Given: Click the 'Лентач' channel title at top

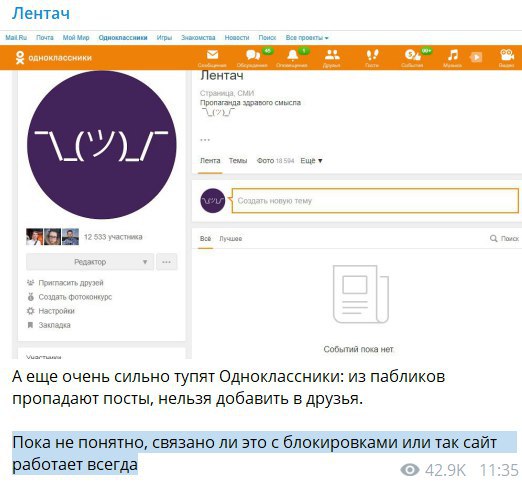Looking at the screenshot, I should coord(41,14).
